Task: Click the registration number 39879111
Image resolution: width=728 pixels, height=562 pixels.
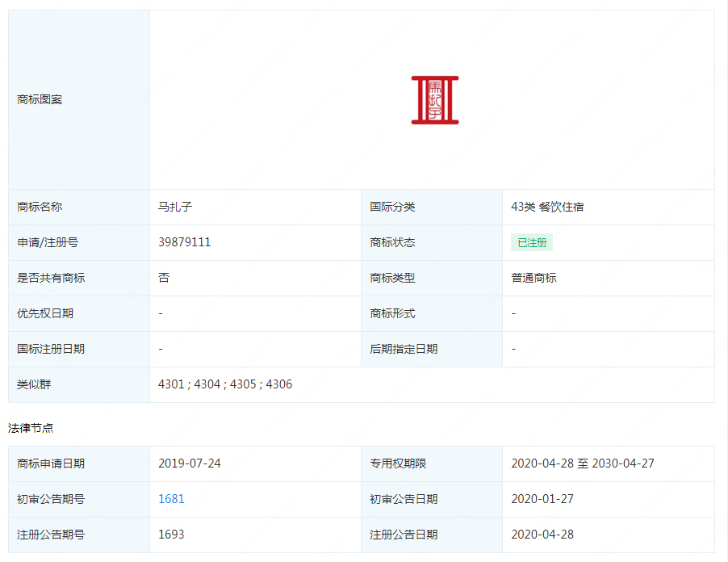Action: (x=185, y=242)
